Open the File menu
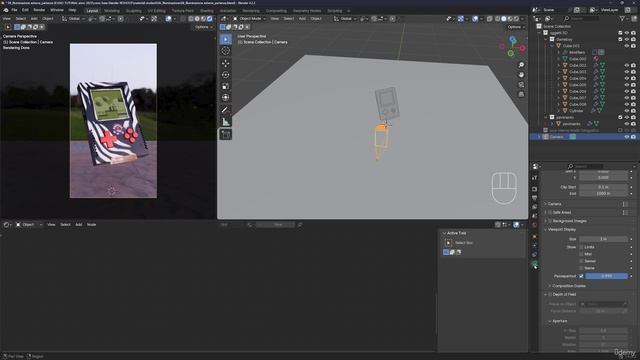The height and width of the screenshot is (360, 640). tap(14, 10)
